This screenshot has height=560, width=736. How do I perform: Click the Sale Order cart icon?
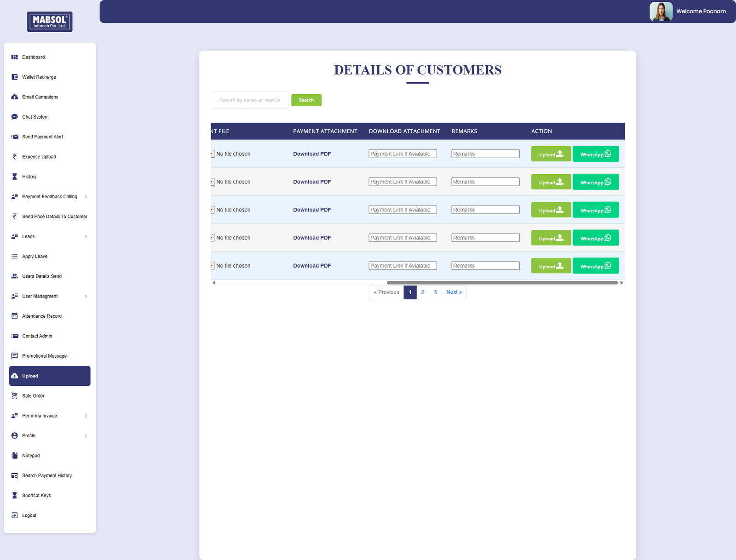click(x=15, y=396)
